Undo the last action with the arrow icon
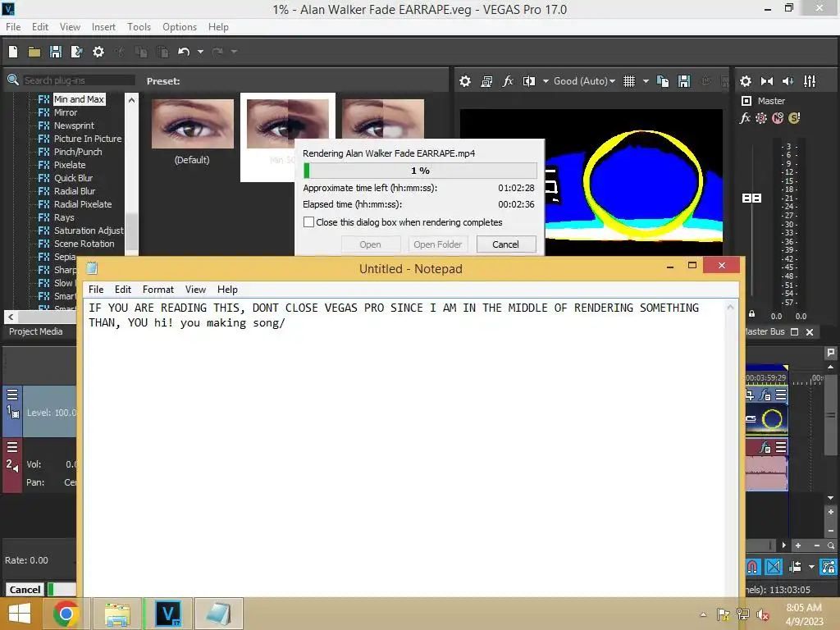The width and height of the screenshot is (840, 630). (x=184, y=52)
